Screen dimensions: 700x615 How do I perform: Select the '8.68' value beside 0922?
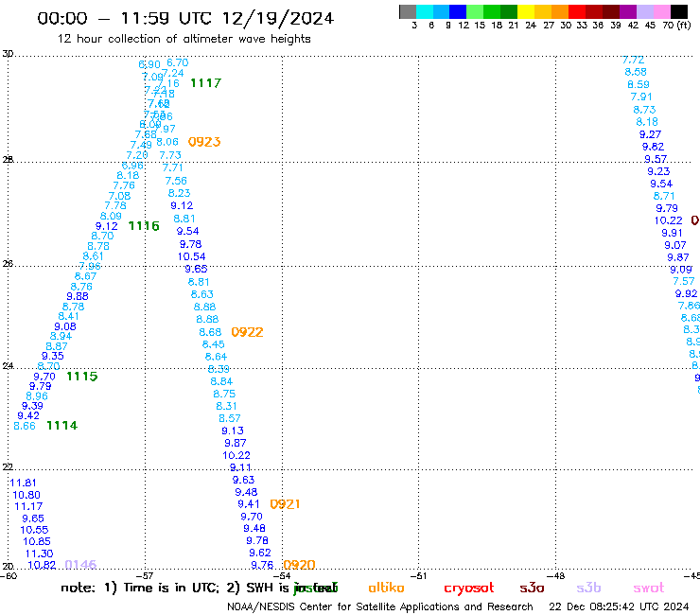coord(210,333)
